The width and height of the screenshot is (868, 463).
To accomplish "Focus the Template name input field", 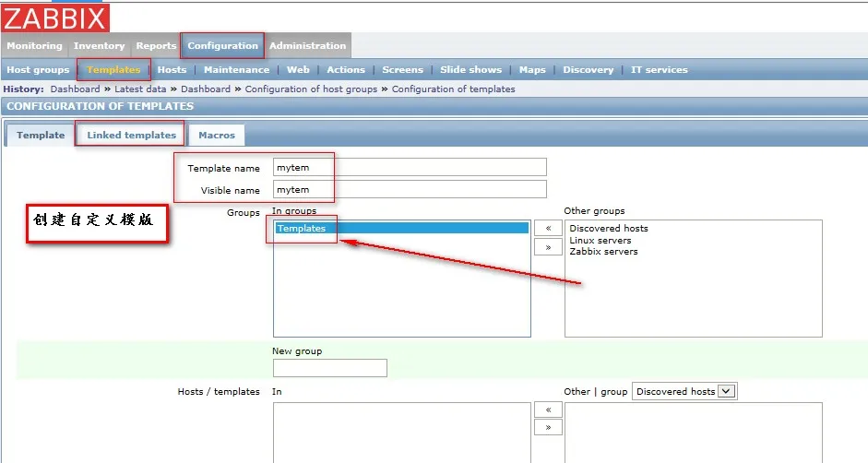I will coord(410,167).
